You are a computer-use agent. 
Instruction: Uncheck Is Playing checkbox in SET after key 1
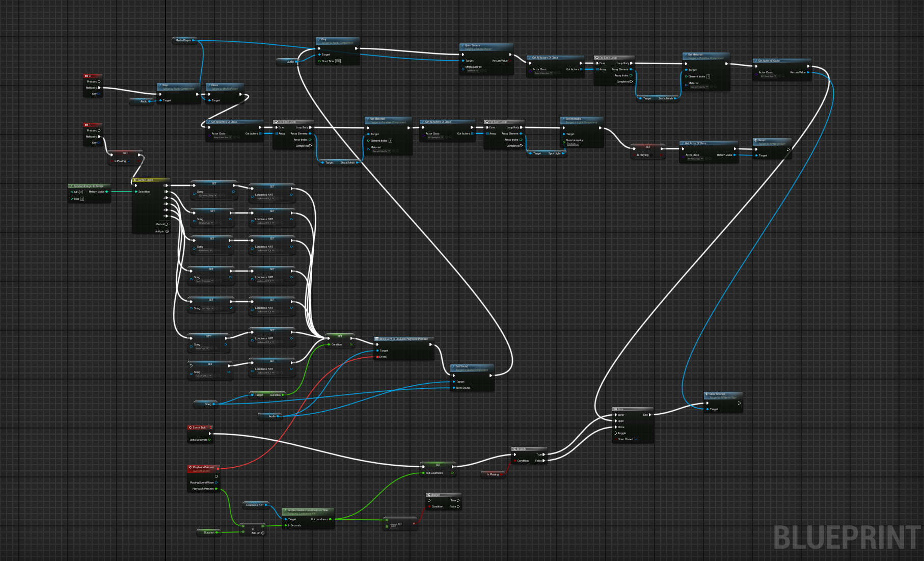pyautogui.click(x=129, y=161)
